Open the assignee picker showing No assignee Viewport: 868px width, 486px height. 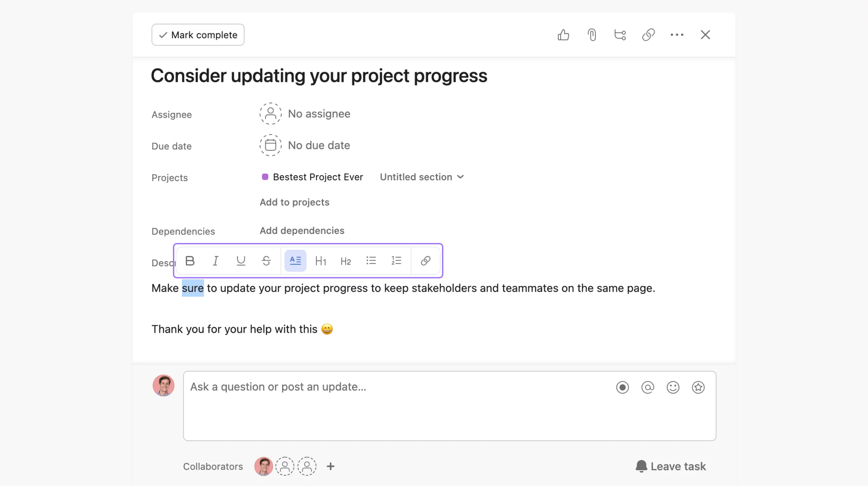point(304,113)
